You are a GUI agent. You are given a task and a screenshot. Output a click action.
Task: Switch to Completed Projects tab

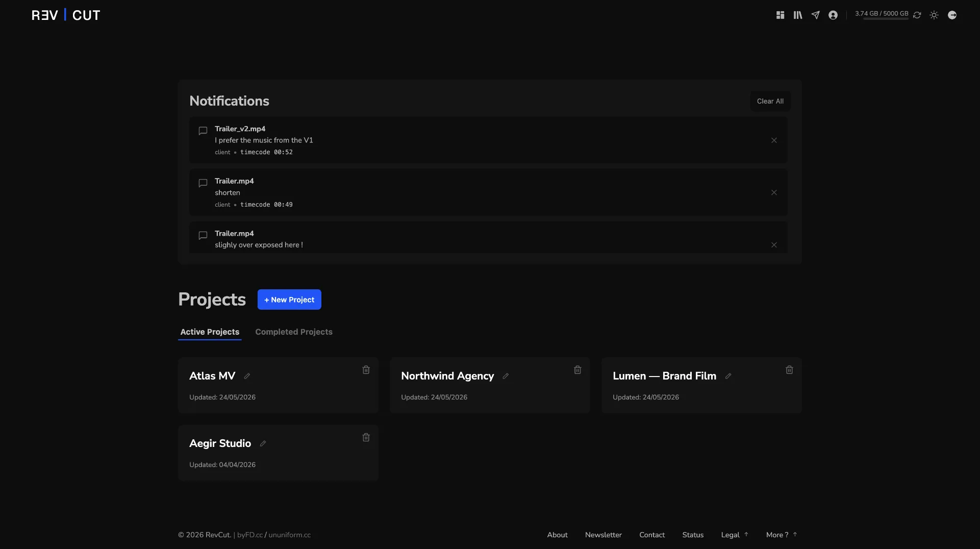point(294,332)
